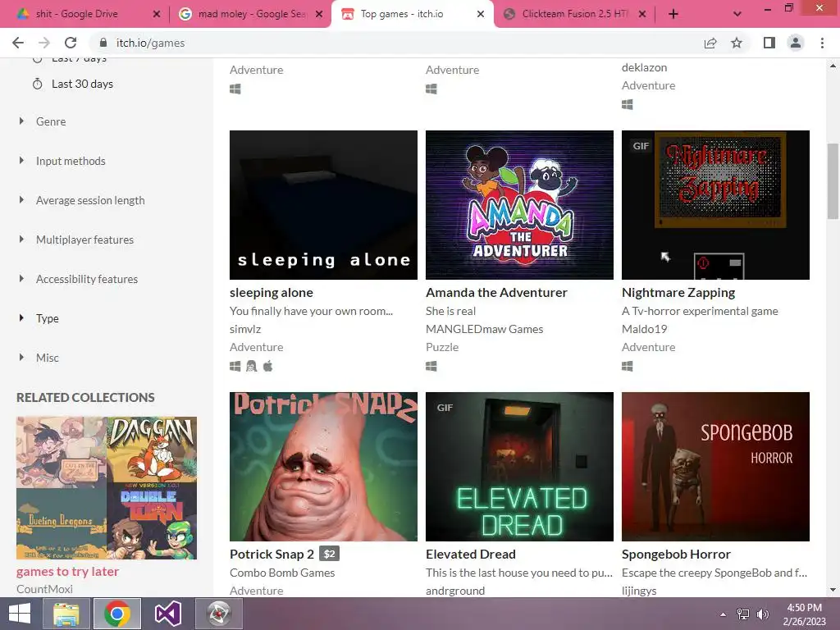Open the browser side panel icon

769,43
